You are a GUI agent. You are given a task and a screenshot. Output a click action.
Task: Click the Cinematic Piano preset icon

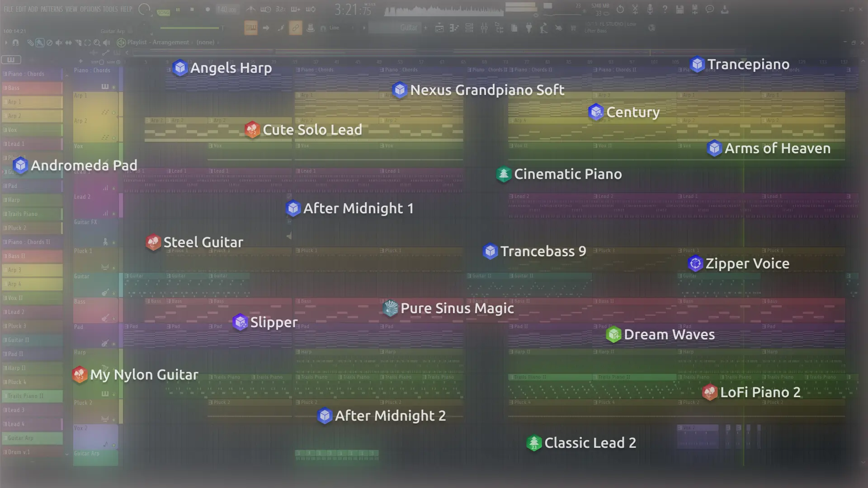tap(504, 174)
